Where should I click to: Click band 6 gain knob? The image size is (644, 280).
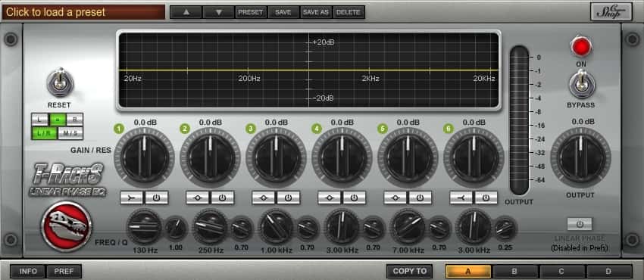point(474,158)
